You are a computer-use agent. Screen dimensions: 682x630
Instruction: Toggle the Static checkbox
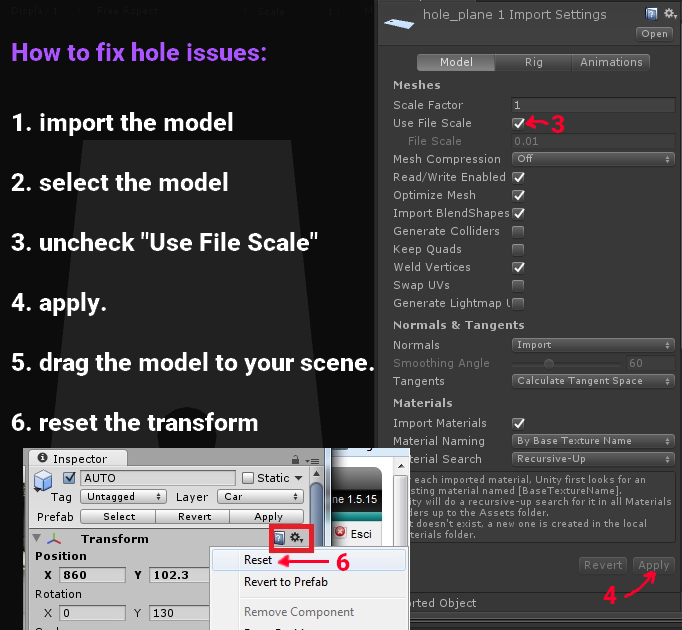tap(248, 478)
